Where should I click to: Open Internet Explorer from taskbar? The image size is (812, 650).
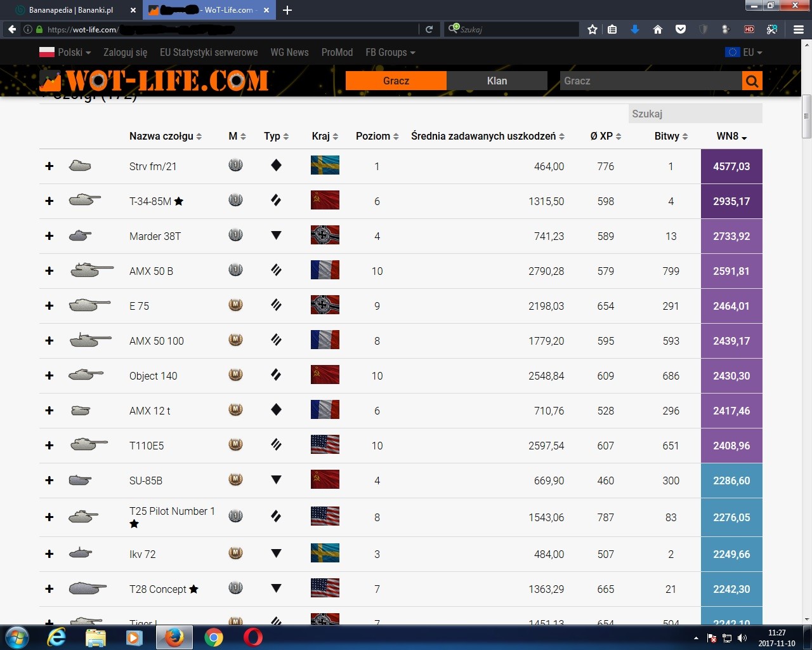coord(56,637)
